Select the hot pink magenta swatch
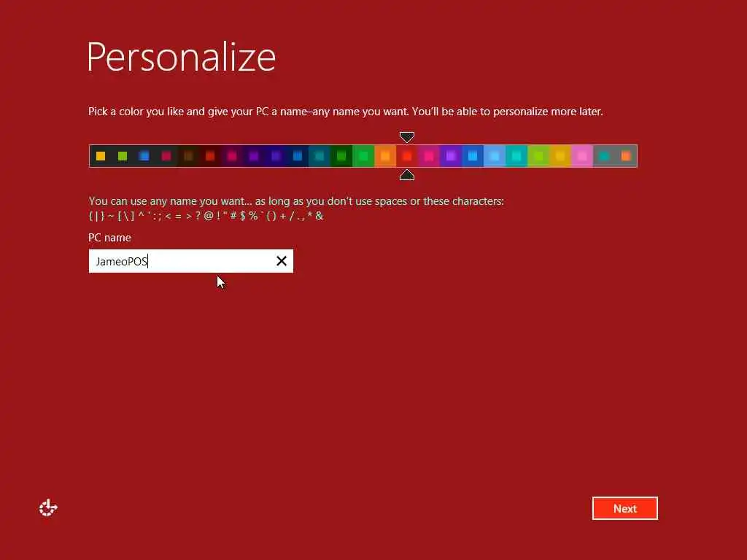 click(429, 156)
